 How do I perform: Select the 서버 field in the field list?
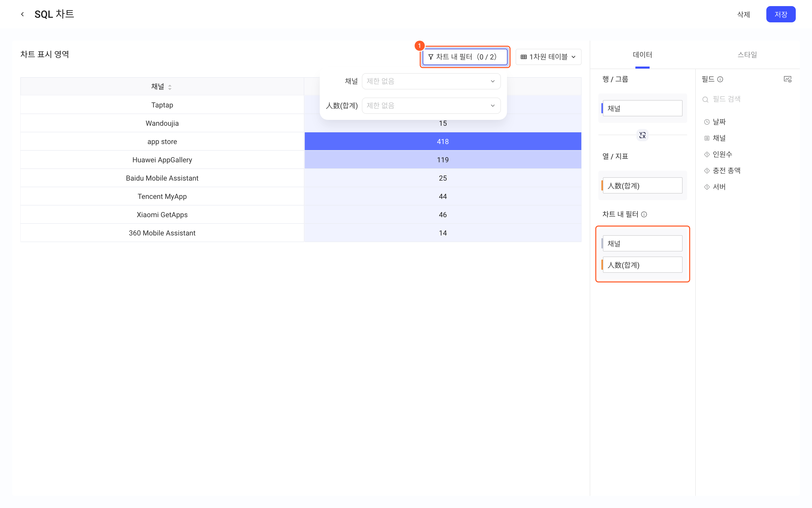719,187
